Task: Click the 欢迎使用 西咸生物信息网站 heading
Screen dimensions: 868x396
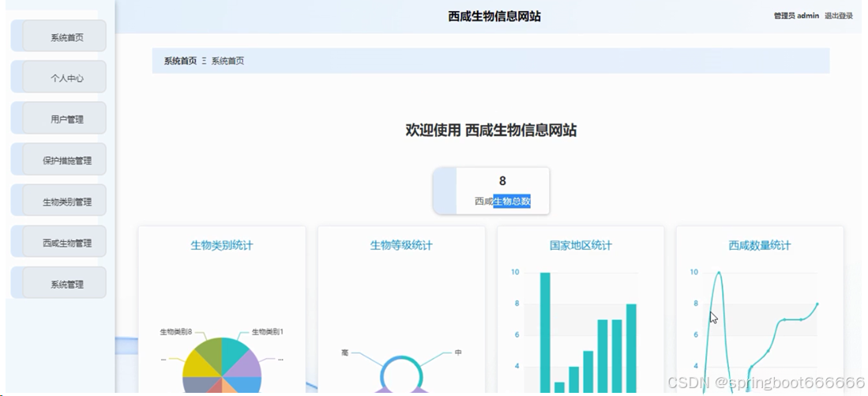Action: click(x=491, y=130)
